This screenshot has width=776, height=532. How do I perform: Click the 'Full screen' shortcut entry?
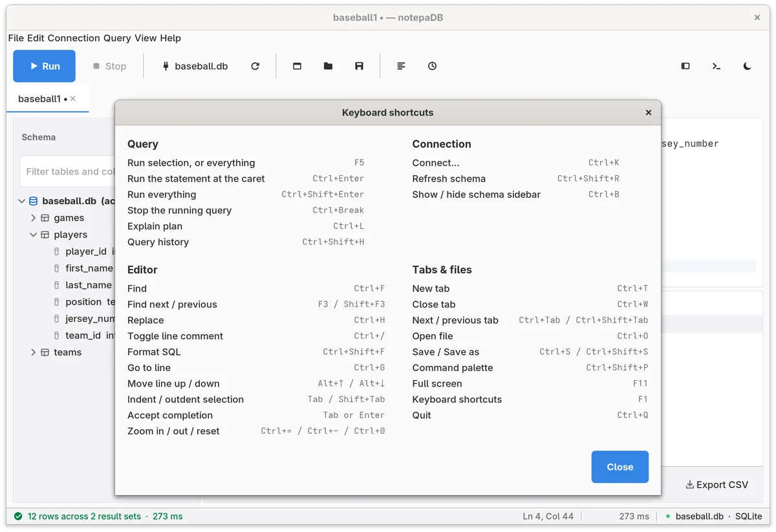pos(530,383)
